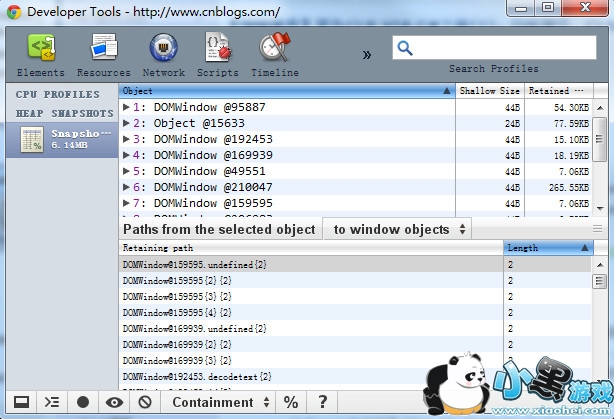Open the Timeline panel
The height and width of the screenshot is (419, 615).
click(274, 55)
